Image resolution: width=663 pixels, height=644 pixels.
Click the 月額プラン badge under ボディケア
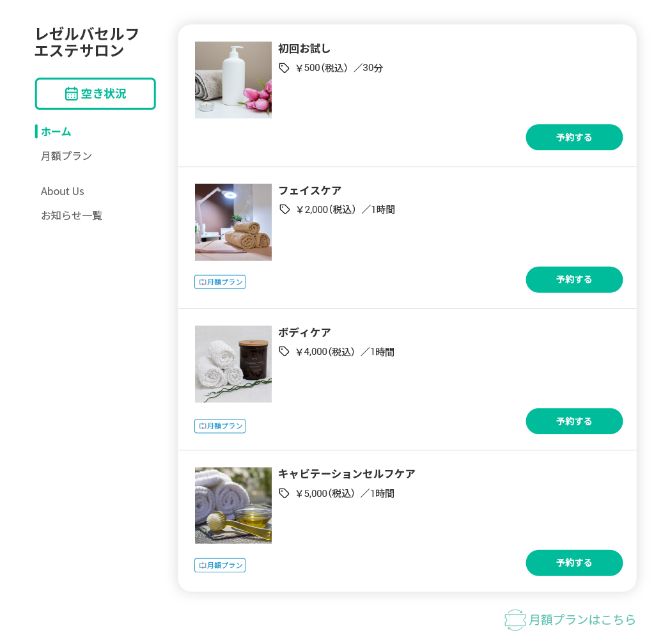[x=220, y=426]
